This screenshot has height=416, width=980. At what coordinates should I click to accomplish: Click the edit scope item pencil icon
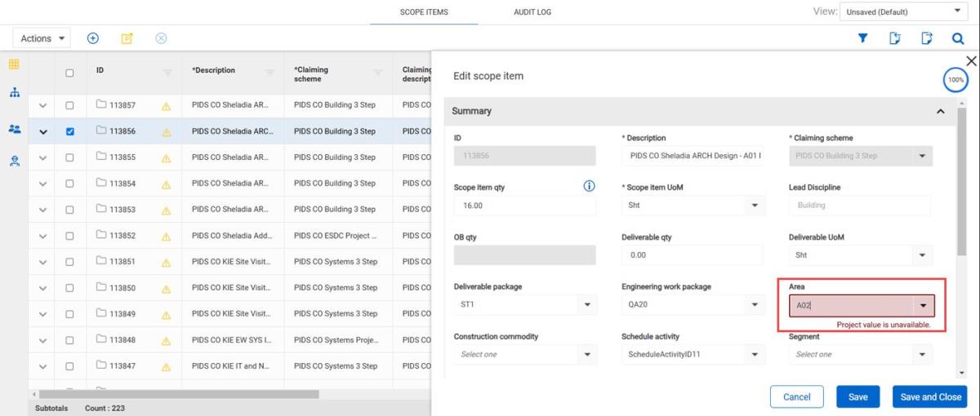[127, 38]
